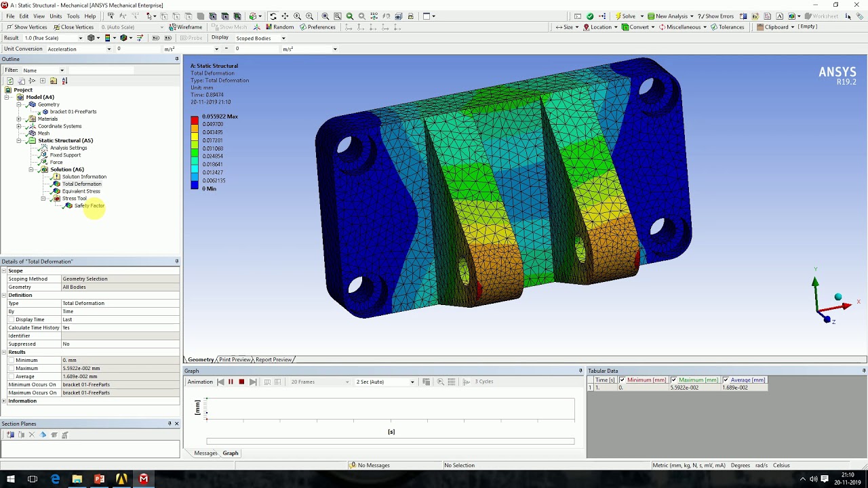The image size is (868, 488).
Task: Open File Explorer from the taskbar
Action: click(77, 479)
